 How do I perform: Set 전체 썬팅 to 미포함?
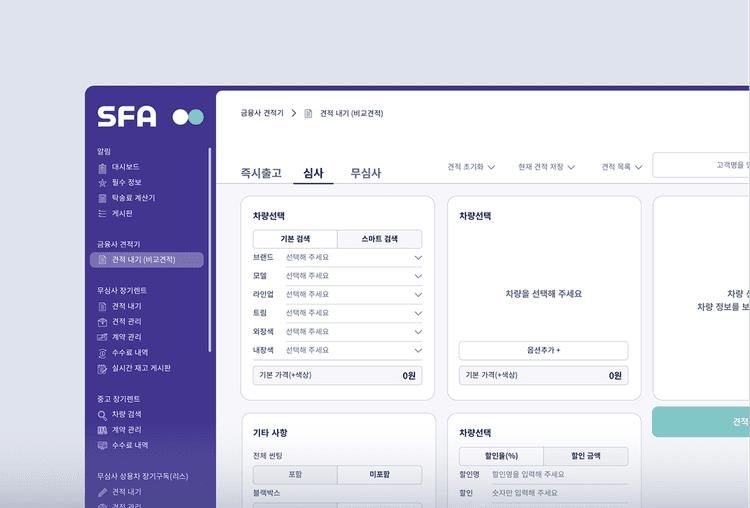point(379,475)
